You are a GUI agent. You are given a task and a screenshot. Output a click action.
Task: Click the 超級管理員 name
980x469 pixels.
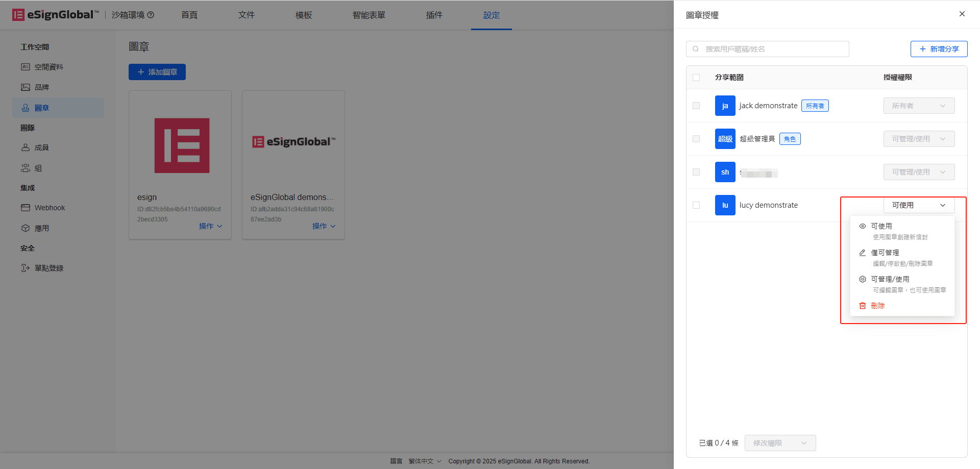pos(757,139)
